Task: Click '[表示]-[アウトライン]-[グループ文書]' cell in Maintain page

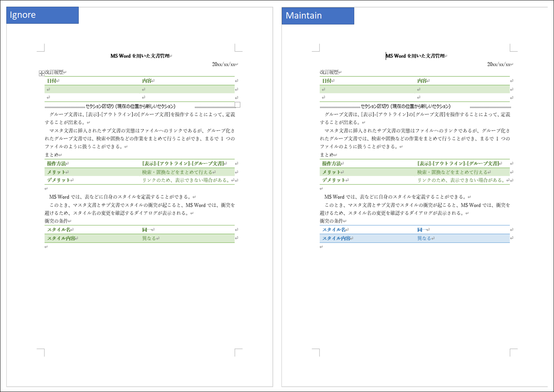Action: (462, 164)
